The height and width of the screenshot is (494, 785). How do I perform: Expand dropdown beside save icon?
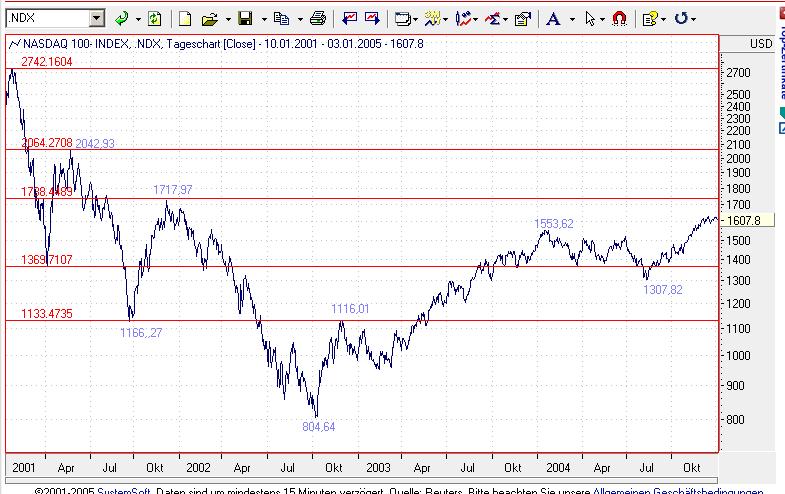click(264, 20)
